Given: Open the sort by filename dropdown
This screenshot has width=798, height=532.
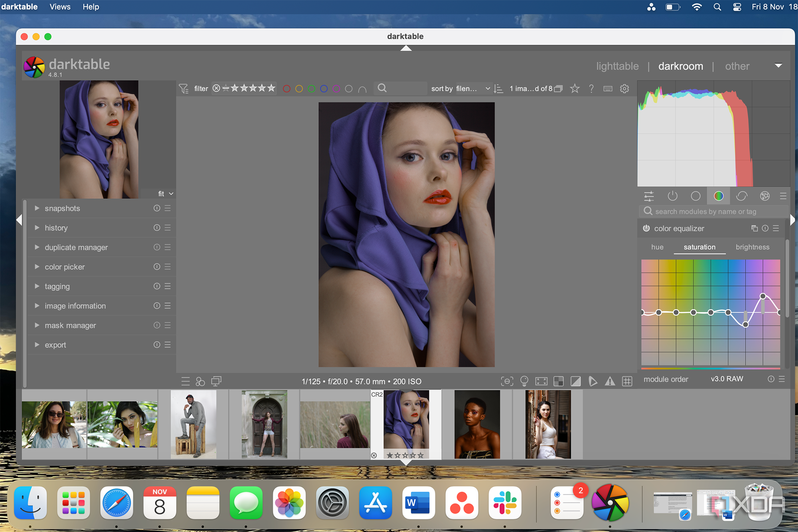Looking at the screenshot, I should pos(472,89).
